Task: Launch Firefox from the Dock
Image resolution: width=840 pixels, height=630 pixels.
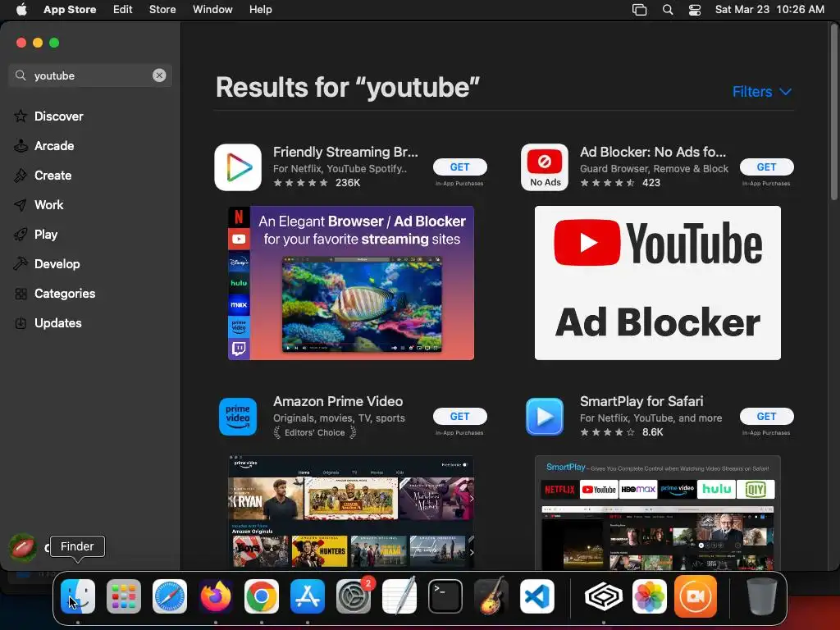Action: pyautogui.click(x=216, y=596)
